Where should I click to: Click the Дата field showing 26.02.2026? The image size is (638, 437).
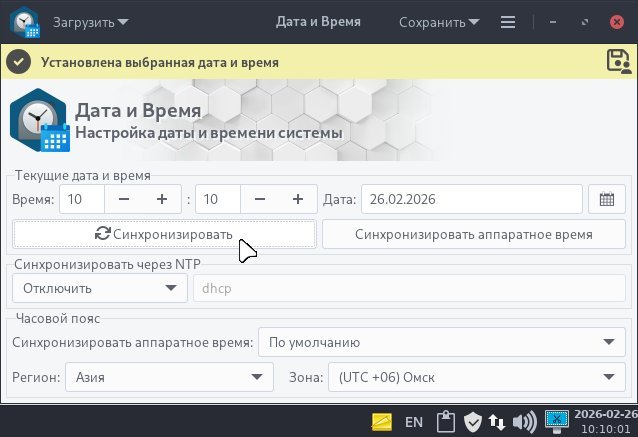click(x=472, y=199)
